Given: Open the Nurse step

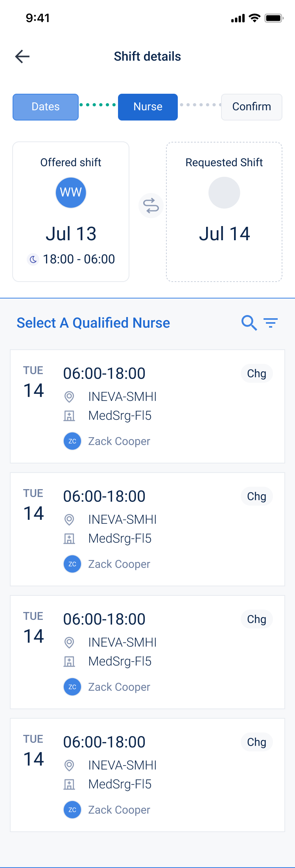Looking at the screenshot, I should coord(147,107).
